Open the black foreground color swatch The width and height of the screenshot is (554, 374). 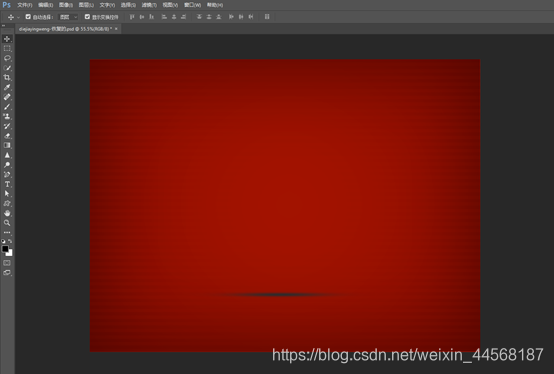click(5, 249)
